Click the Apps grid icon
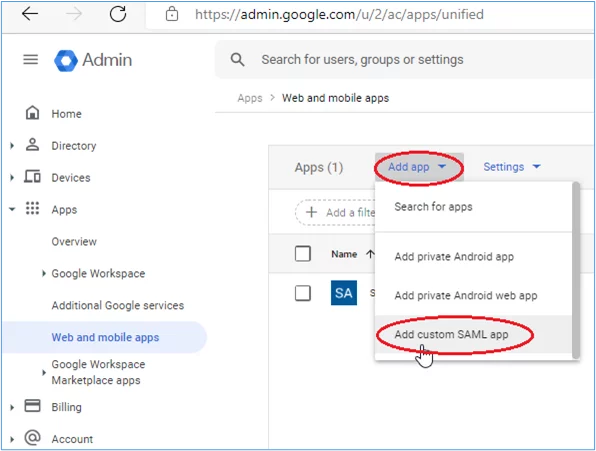This screenshot has width=596, height=451. click(x=32, y=208)
